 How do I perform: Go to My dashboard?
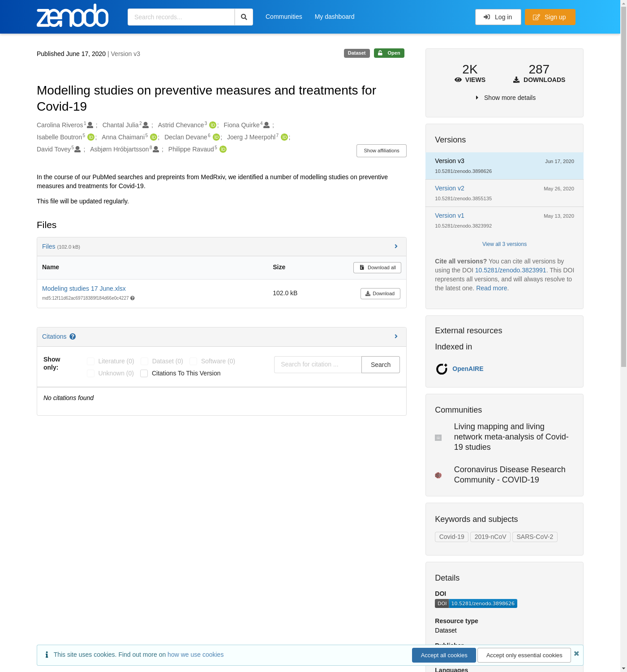click(x=334, y=17)
